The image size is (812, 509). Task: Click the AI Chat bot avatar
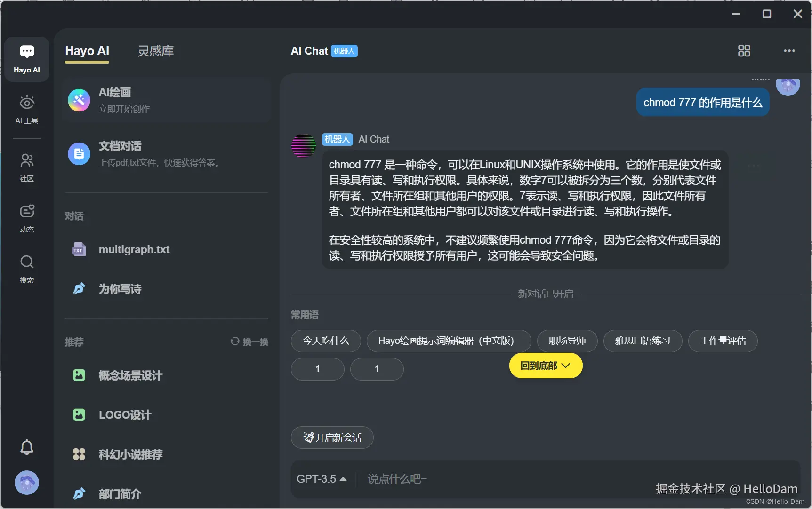(x=304, y=145)
